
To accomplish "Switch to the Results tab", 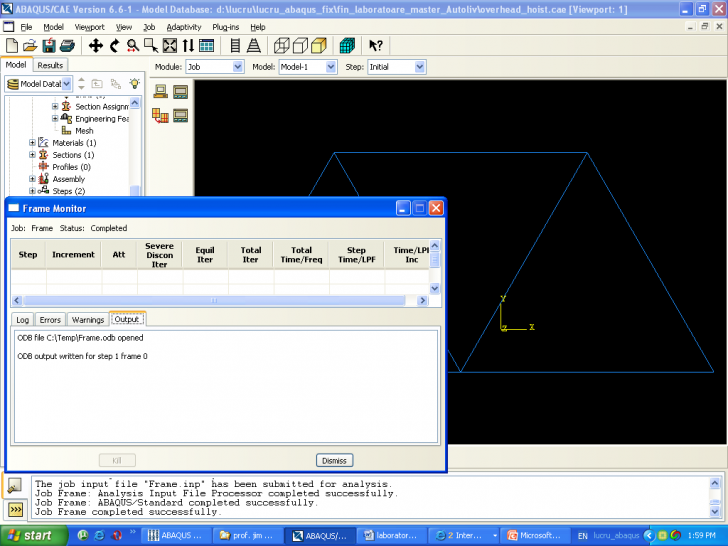I will click(x=50, y=65).
